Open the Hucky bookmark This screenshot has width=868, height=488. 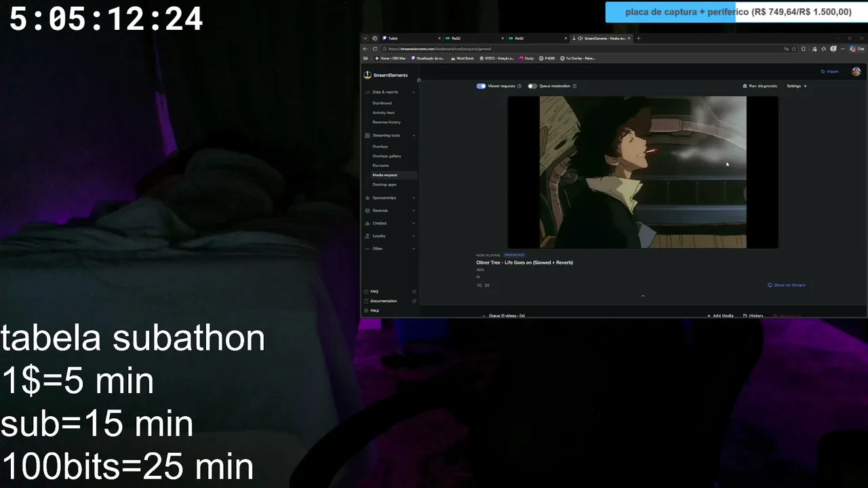(x=527, y=58)
